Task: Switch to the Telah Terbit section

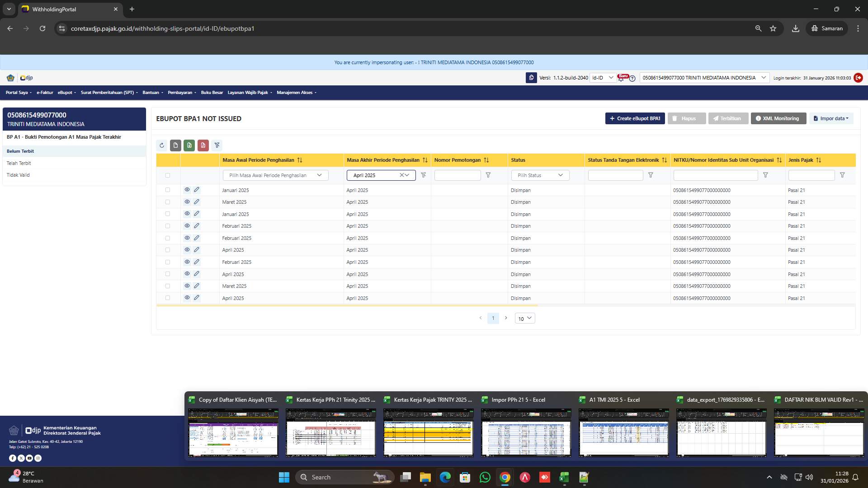Action: [19, 163]
